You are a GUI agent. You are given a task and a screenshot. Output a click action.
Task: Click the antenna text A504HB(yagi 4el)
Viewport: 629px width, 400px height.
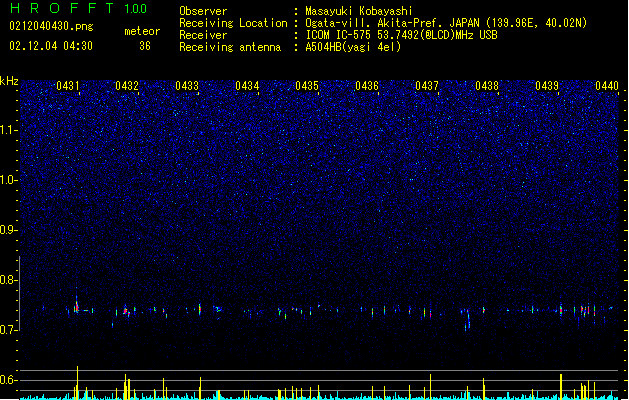353,47
